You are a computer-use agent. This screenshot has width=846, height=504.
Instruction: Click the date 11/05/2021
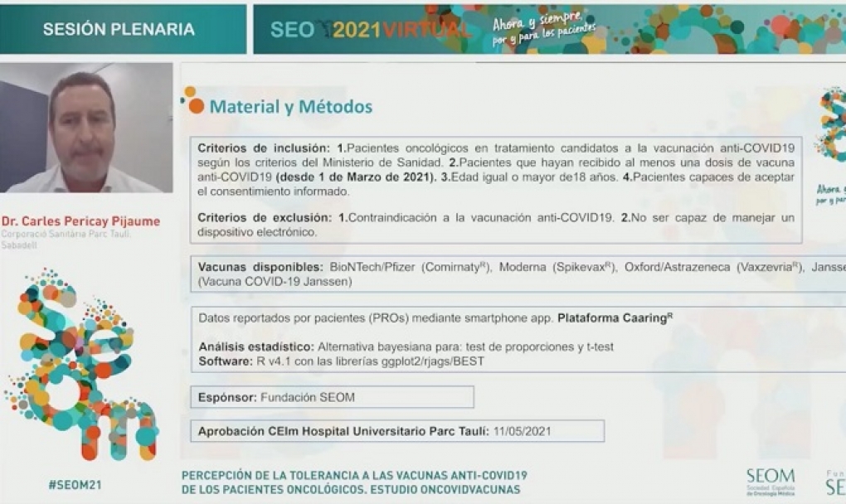[x=522, y=431]
